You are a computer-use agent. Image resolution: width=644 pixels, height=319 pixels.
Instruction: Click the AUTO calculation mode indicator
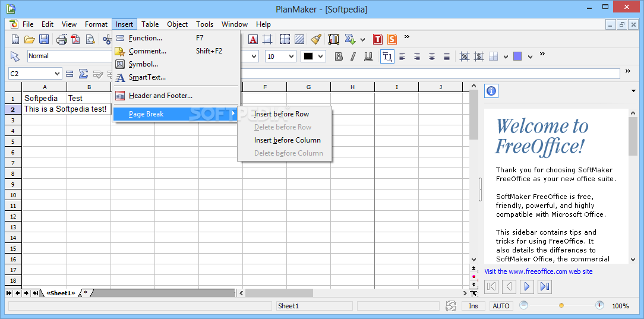[501, 306]
